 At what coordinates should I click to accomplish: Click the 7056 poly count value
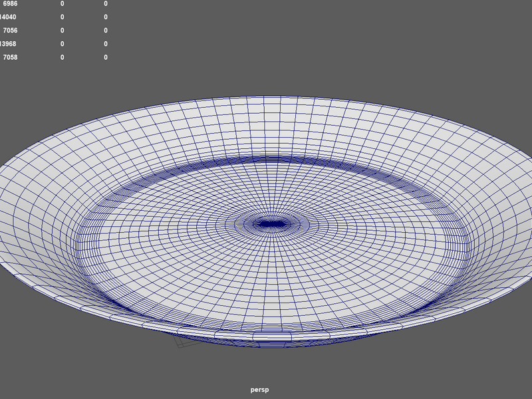(x=10, y=31)
